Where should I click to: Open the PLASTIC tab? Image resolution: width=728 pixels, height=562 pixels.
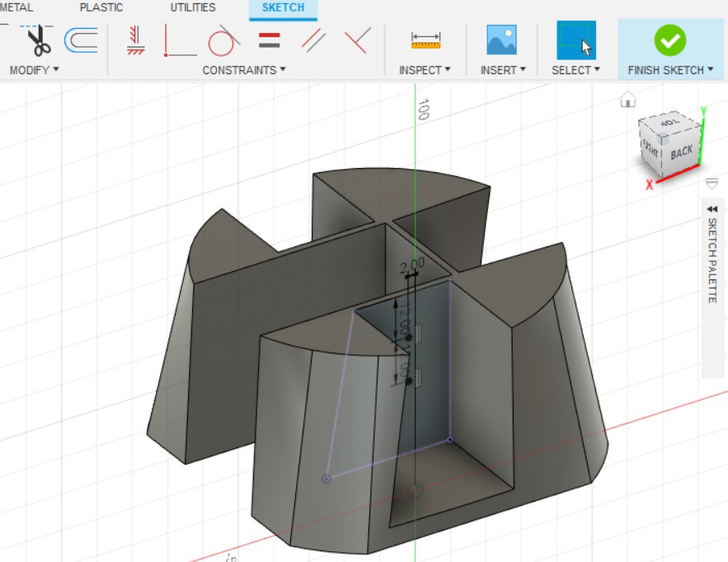click(x=101, y=7)
